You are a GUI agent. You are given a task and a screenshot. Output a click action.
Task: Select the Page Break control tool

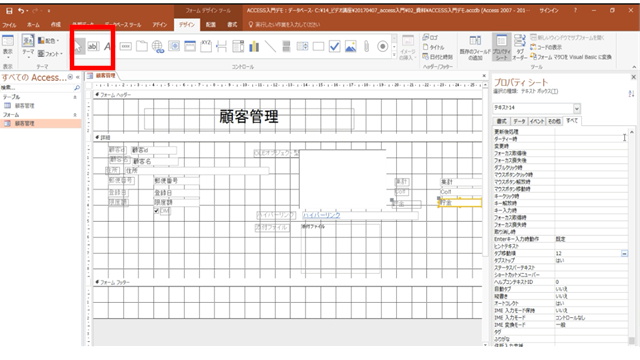coord(222,47)
